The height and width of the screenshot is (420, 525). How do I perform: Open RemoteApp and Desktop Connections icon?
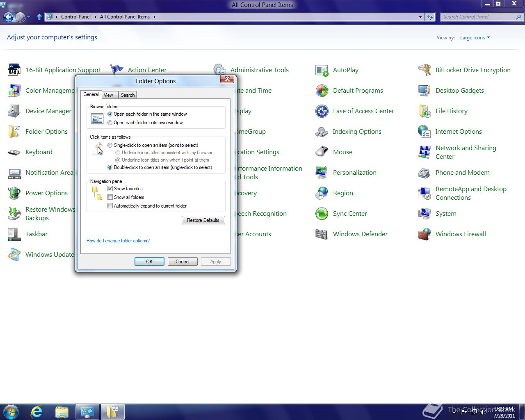click(425, 193)
